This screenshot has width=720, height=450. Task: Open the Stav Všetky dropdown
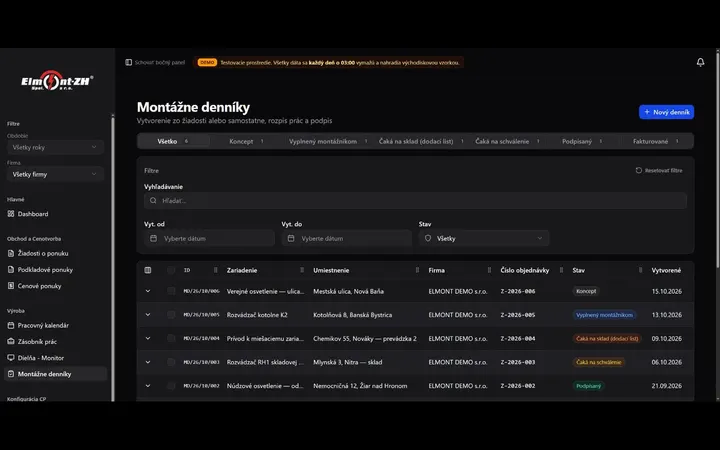coord(484,238)
